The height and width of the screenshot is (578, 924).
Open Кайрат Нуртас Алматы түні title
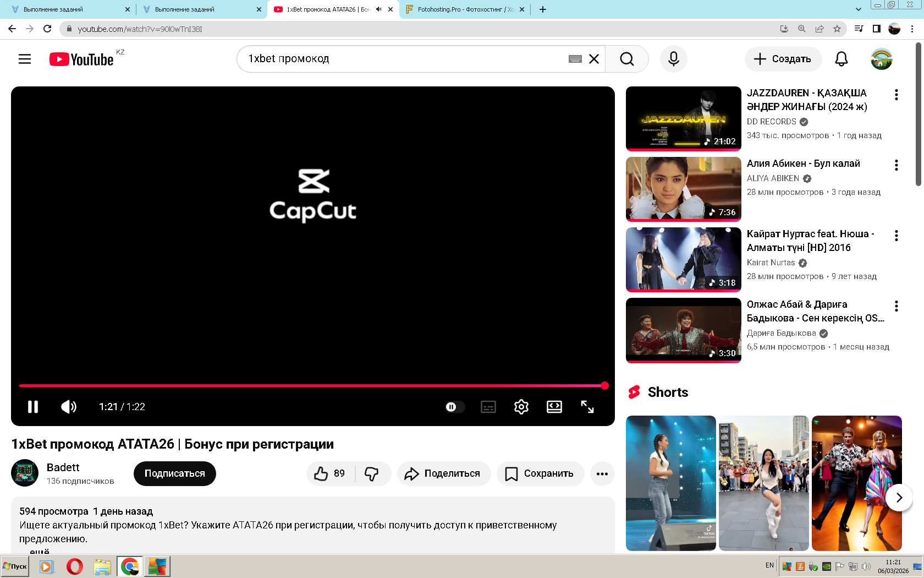tap(810, 241)
